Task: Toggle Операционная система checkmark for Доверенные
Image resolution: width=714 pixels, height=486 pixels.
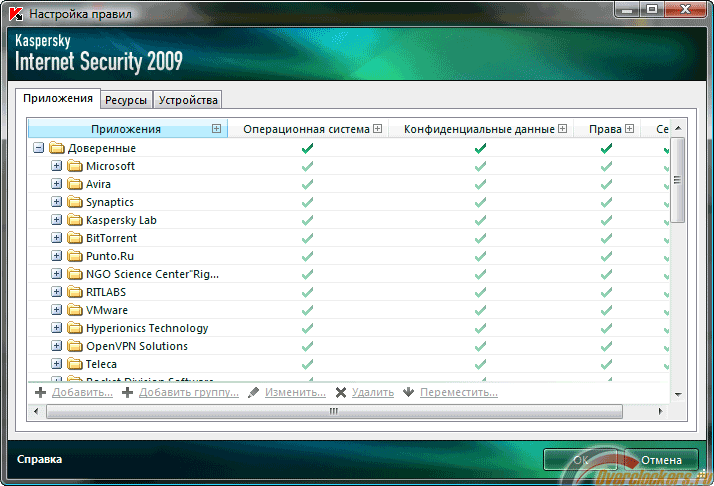Action: pos(308,148)
